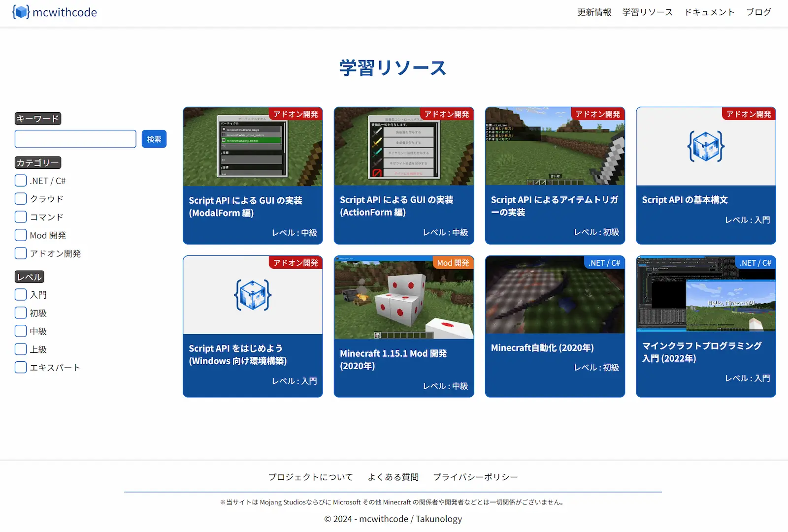Image resolution: width=788 pixels, height=532 pixels.
Task: Click the © 2024 - mcwithcode / Takunology text
Action: click(x=393, y=519)
